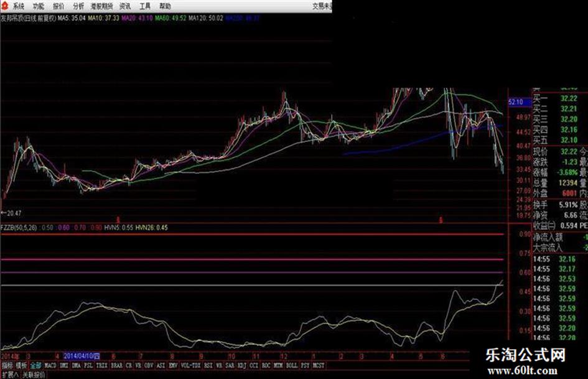Click the 总量 12394 row

tap(556, 183)
